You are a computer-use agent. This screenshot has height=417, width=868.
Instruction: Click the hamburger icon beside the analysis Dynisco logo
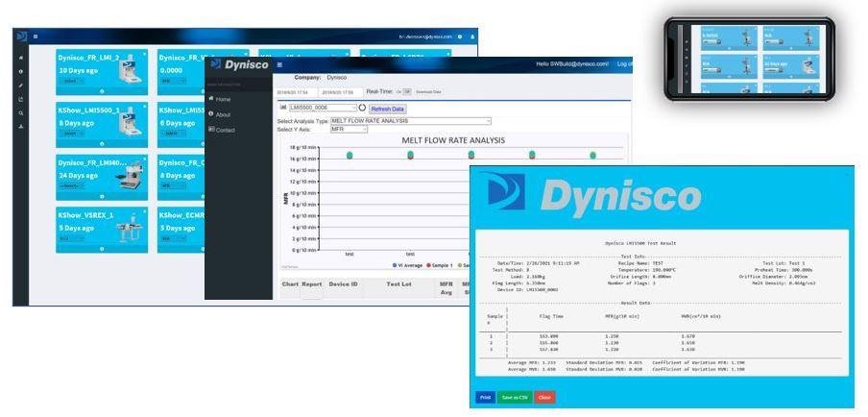tap(279, 64)
